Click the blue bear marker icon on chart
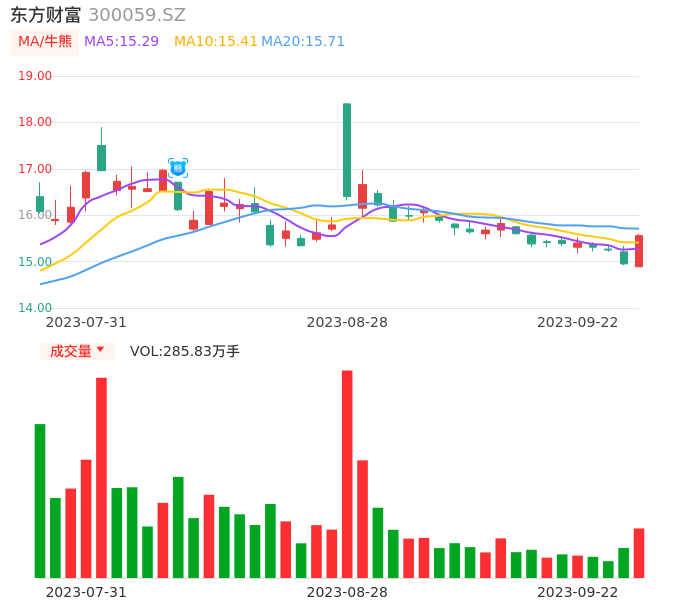Screen dimensions: 686x606 pos(178,168)
